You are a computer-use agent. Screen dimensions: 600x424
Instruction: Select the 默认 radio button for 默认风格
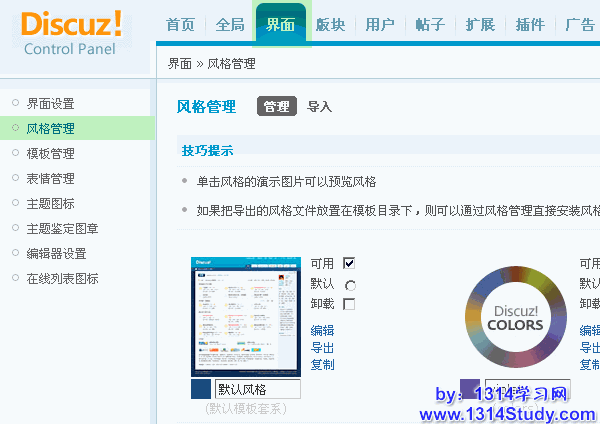coord(349,284)
